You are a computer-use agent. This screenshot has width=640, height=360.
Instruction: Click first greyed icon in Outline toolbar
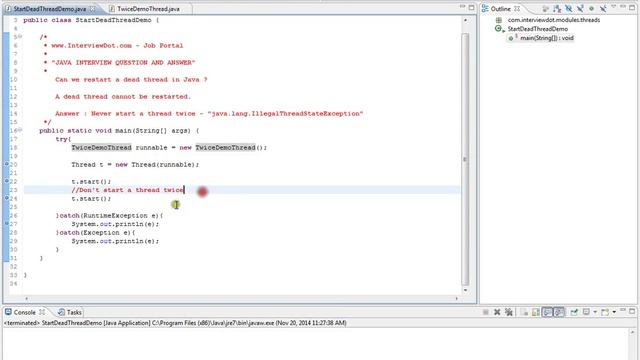pyautogui.click(x=545, y=9)
